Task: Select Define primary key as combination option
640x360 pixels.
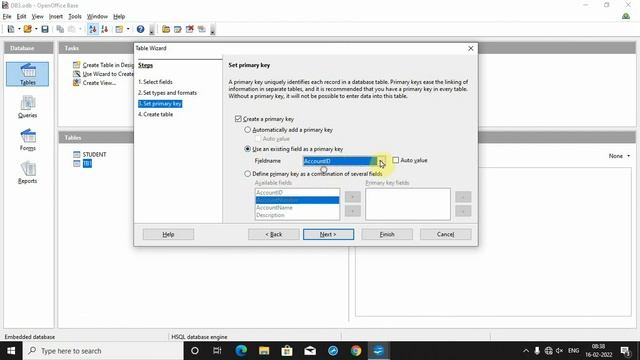Action: (247, 174)
